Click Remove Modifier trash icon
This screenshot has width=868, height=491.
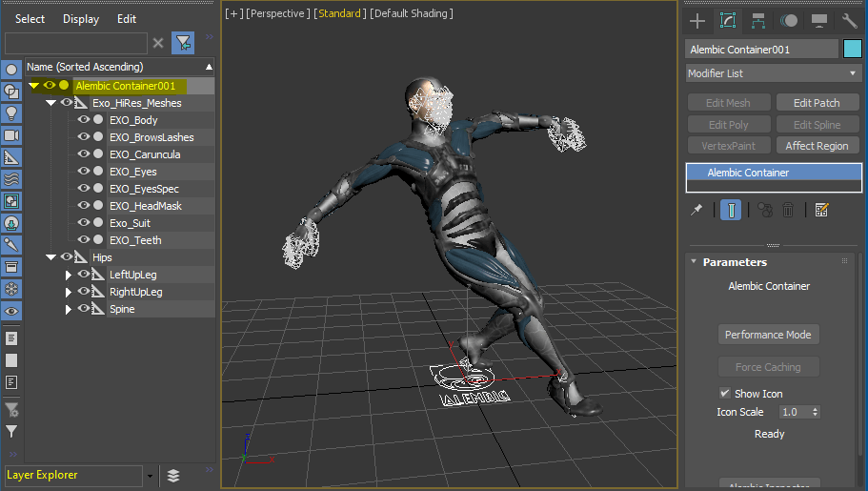point(788,210)
